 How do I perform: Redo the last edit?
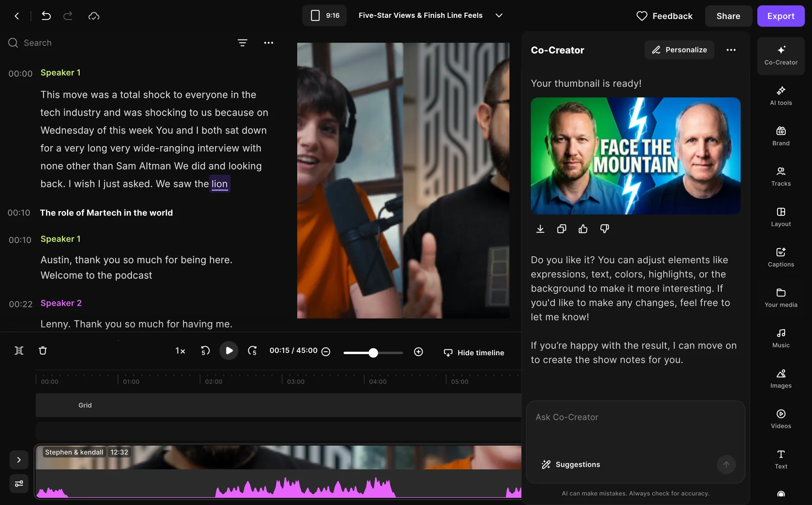pos(68,16)
